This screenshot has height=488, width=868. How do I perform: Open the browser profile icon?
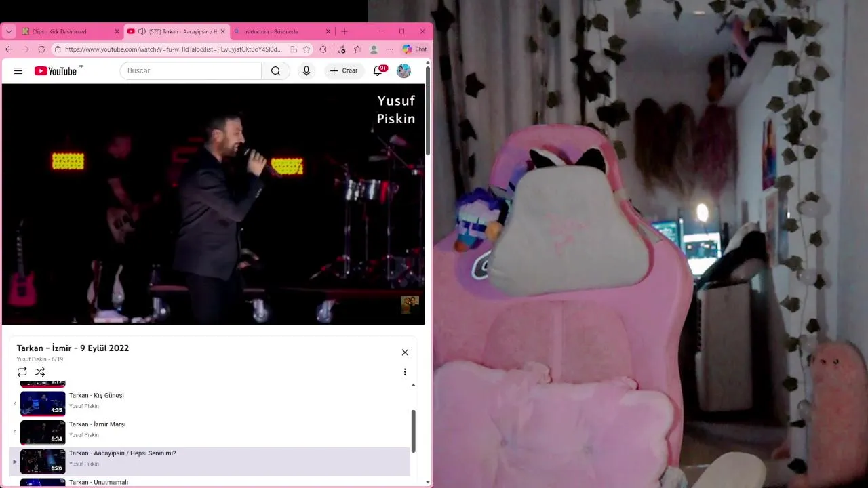(374, 49)
